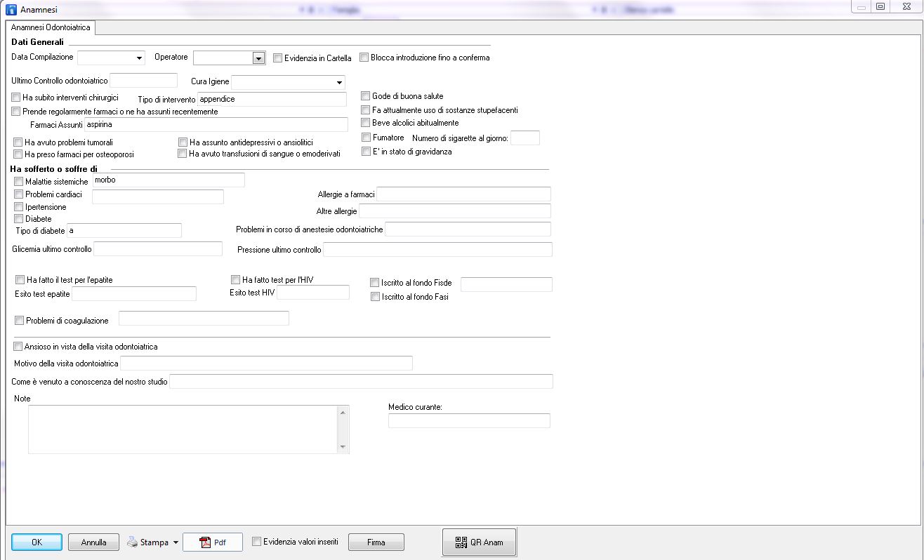Click the Problemi di coagulazione text field
Image resolution: width=924 pixels, height=560 pixels.
pos(204,319)
